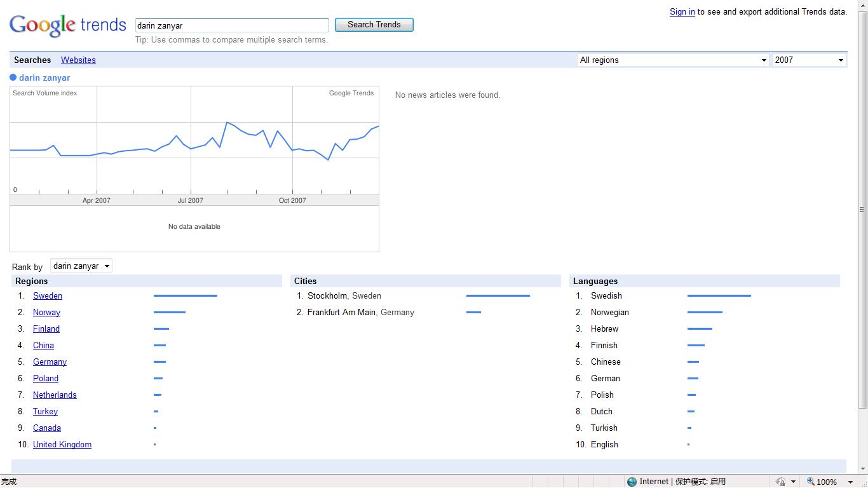Open the Poland region link
The width and height of the screenshot is (868, 488).
point(46,379)
